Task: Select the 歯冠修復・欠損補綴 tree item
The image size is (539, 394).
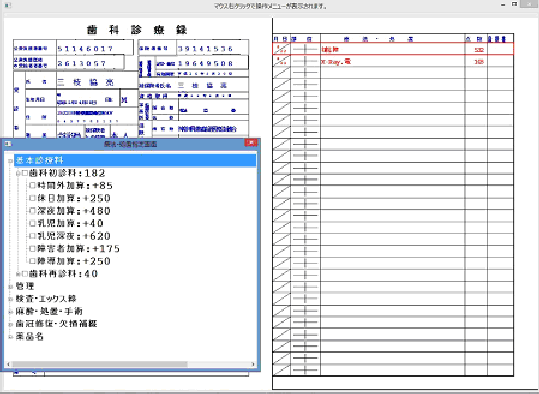Action: coord(56,324)
